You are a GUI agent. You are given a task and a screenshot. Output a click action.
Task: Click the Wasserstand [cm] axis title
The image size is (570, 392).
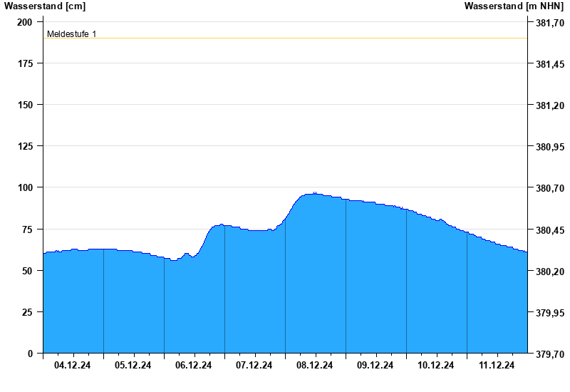(x=45, y=6)
